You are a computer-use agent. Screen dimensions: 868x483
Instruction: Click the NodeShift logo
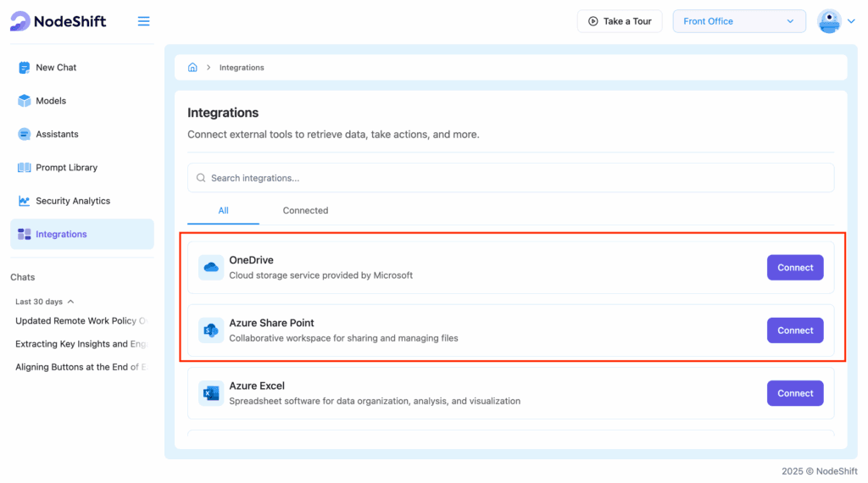[58, 21]
